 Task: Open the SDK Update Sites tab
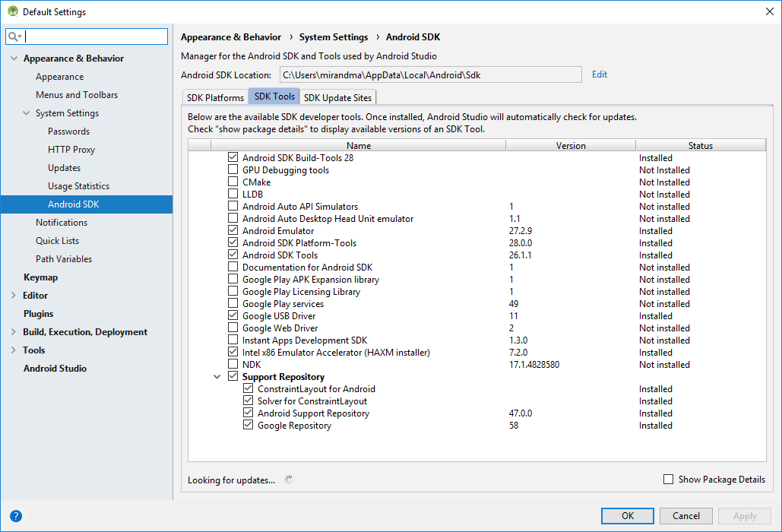coord(337,97)
